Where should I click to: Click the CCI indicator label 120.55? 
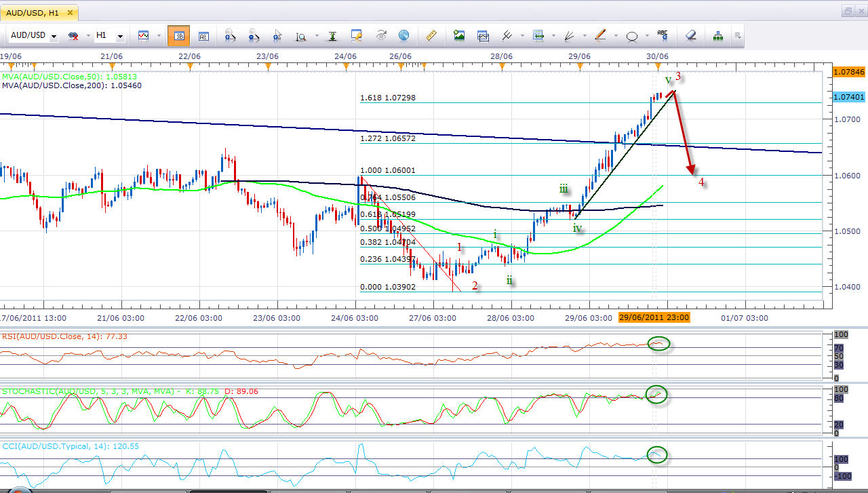pos(70,446)
